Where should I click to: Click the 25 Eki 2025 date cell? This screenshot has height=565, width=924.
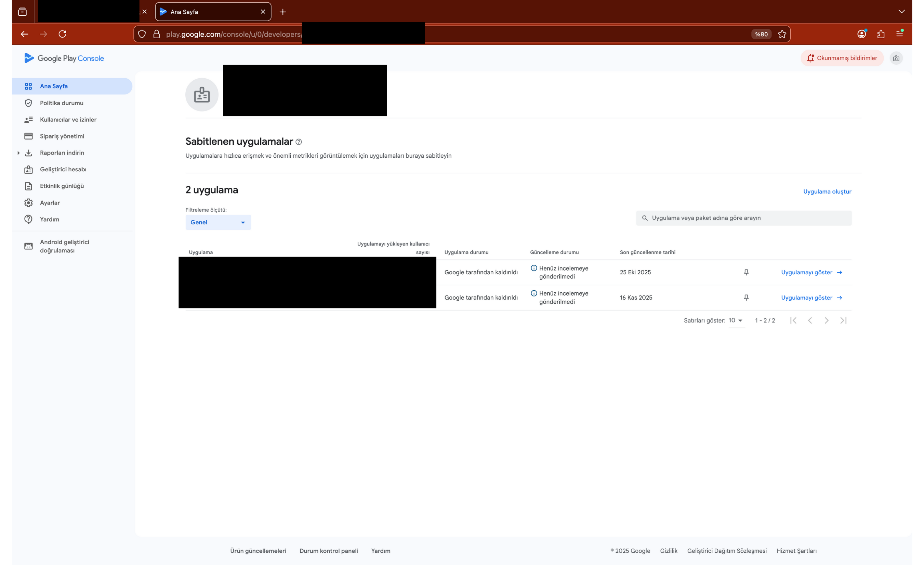click(x=635, y=272)
